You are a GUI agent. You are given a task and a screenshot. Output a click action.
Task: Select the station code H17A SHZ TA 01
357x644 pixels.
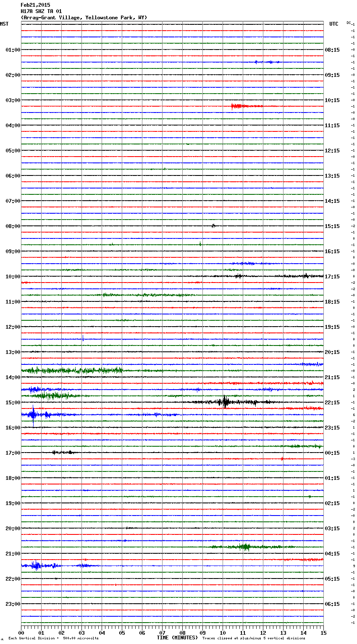point(41,11)
